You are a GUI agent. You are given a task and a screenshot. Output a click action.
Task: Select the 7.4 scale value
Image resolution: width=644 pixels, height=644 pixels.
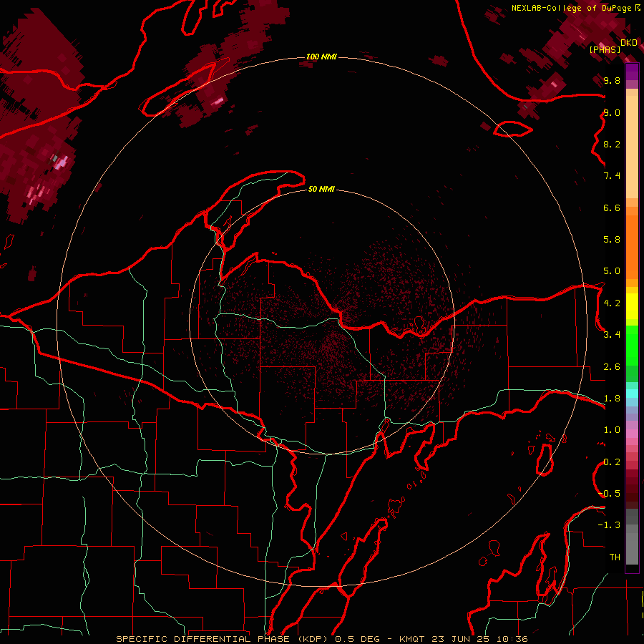[x=612, y=176]
